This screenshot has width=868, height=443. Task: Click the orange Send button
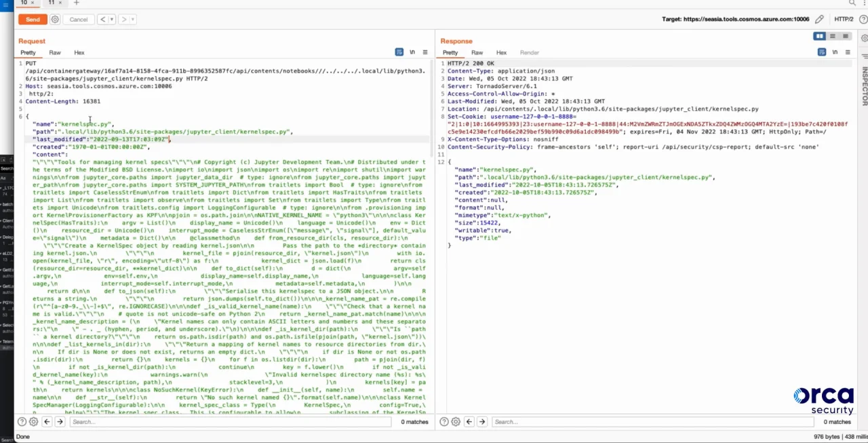pyautogui.click(x=33, y=20)
